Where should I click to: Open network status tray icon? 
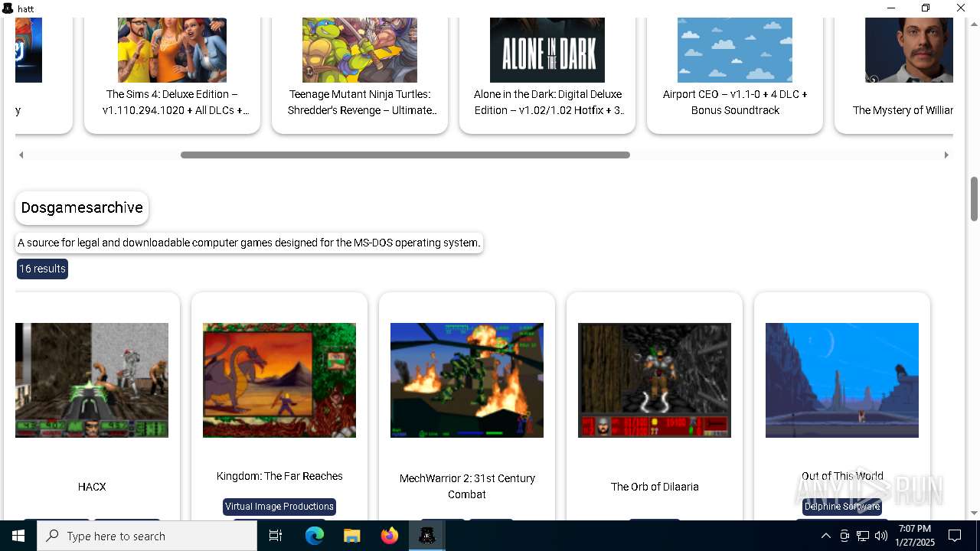[863, 536]
